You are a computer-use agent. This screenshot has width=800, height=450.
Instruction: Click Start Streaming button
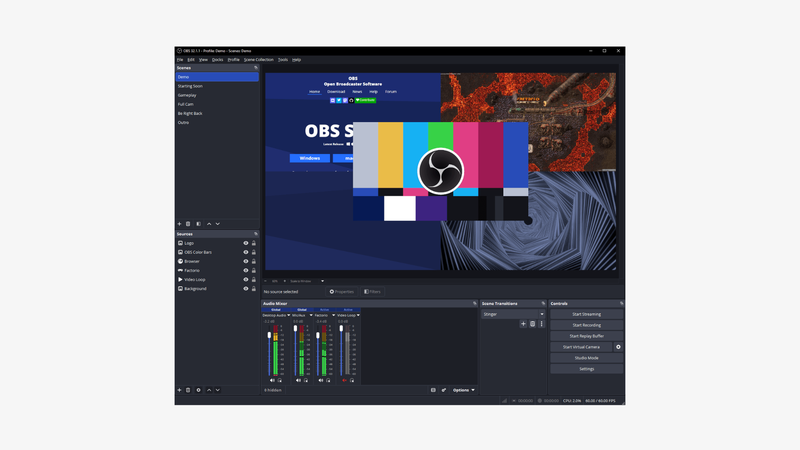click(x=586, y=314)
